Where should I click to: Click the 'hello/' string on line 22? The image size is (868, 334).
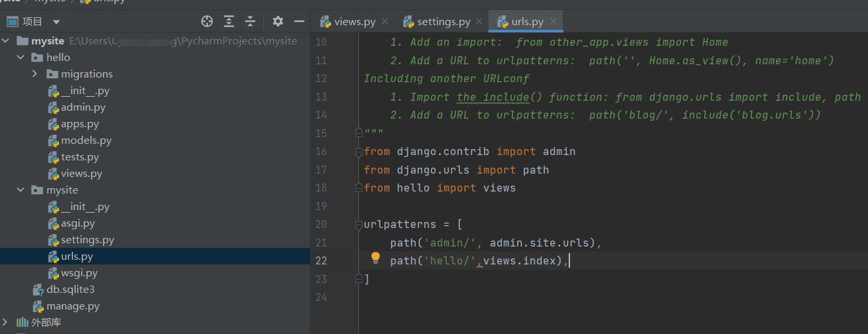pos(450,261)
